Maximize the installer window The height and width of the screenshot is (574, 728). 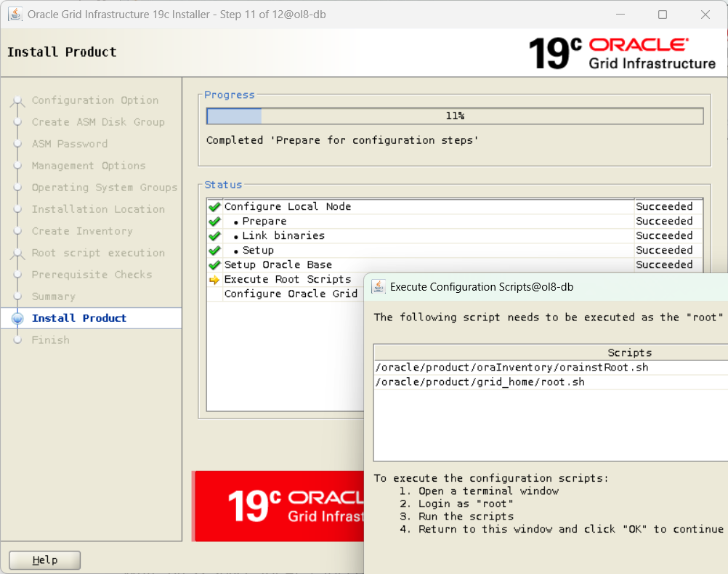[x=663, y=15]
